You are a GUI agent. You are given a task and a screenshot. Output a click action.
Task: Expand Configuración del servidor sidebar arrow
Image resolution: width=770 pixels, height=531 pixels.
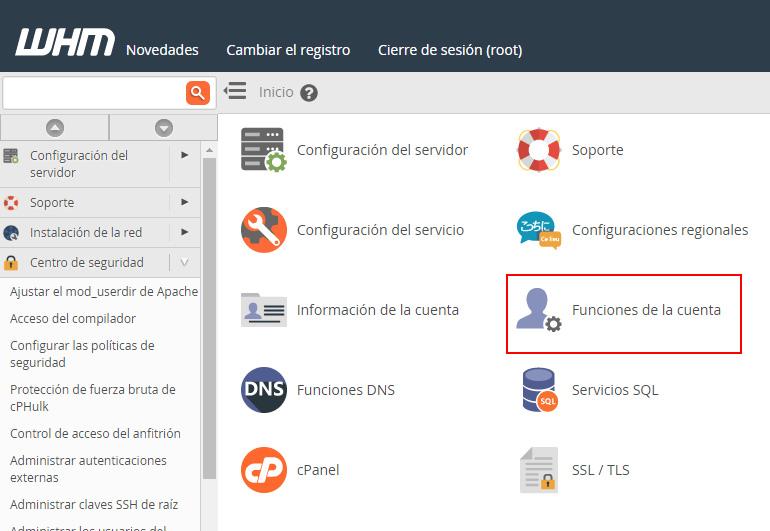click(185, 155)
